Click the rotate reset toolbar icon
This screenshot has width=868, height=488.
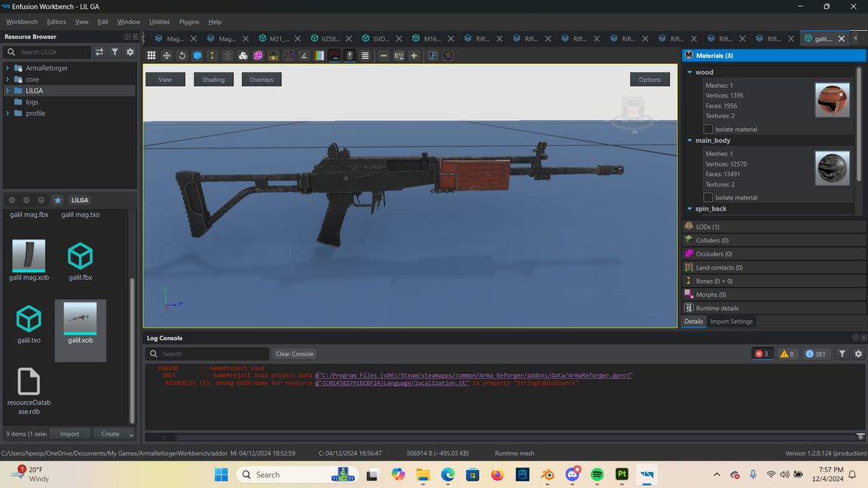(182, 56)
